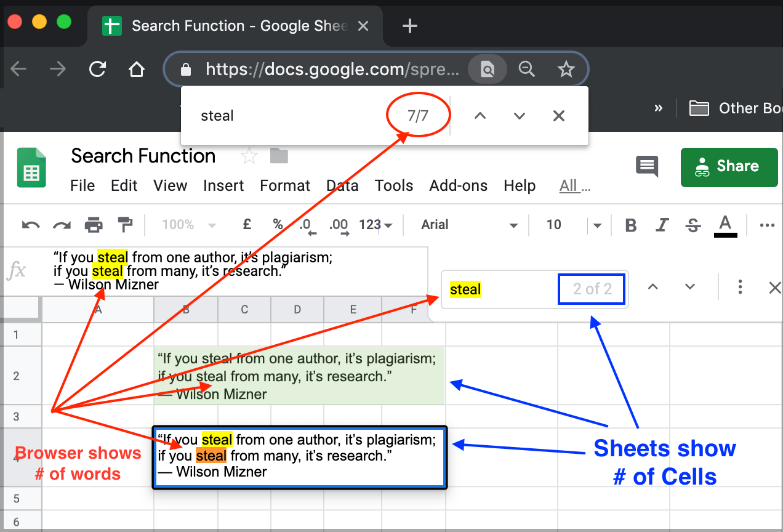Screen dimensions: 783x532
Task: Move spreadsheet using the folder icon
Action: (279, 156)
